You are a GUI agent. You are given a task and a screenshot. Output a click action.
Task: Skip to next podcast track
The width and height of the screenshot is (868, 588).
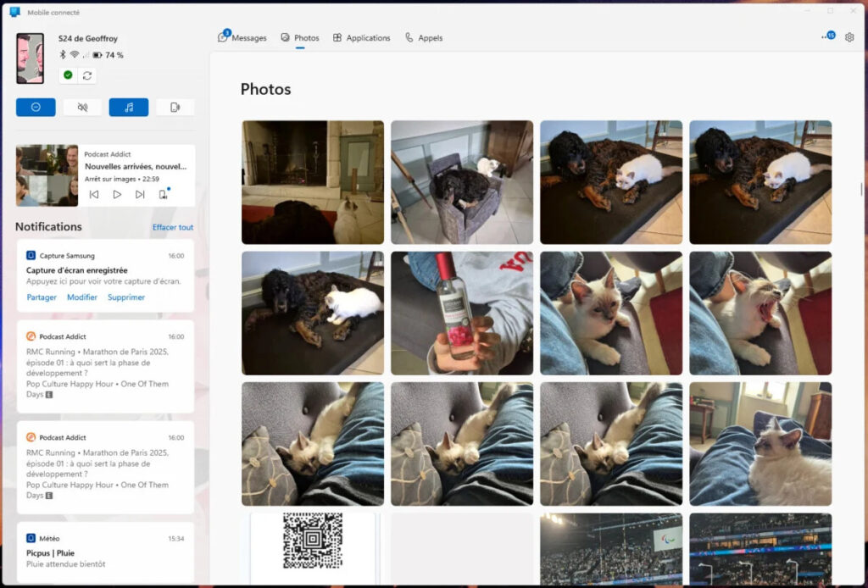pos(140,195)
